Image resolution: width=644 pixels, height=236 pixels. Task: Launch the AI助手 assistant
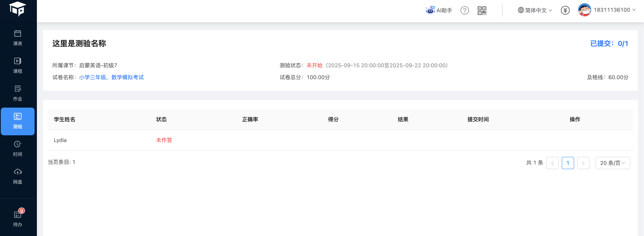tap(439, 10)
